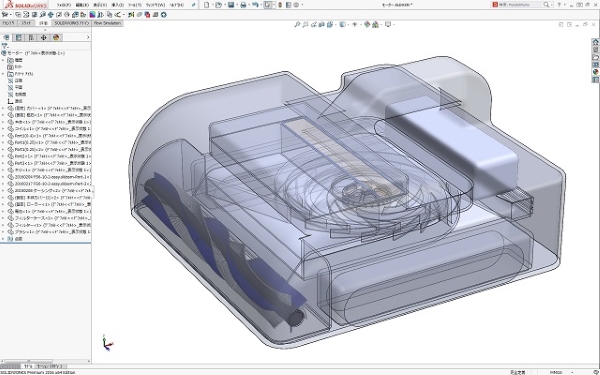Open the File menu
Viewport: 600px width, 375px height.
tap(64, 5)
